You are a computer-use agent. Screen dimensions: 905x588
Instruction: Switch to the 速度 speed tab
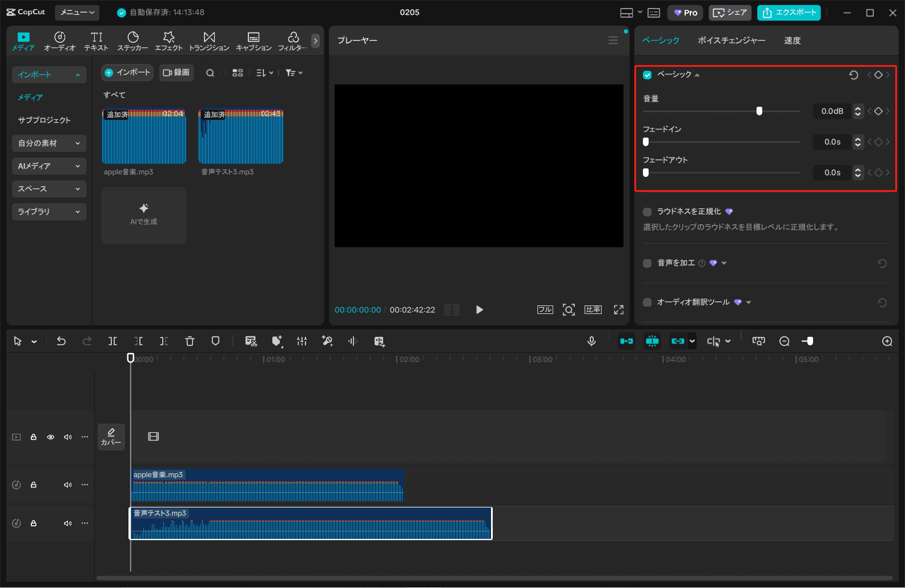792,41
